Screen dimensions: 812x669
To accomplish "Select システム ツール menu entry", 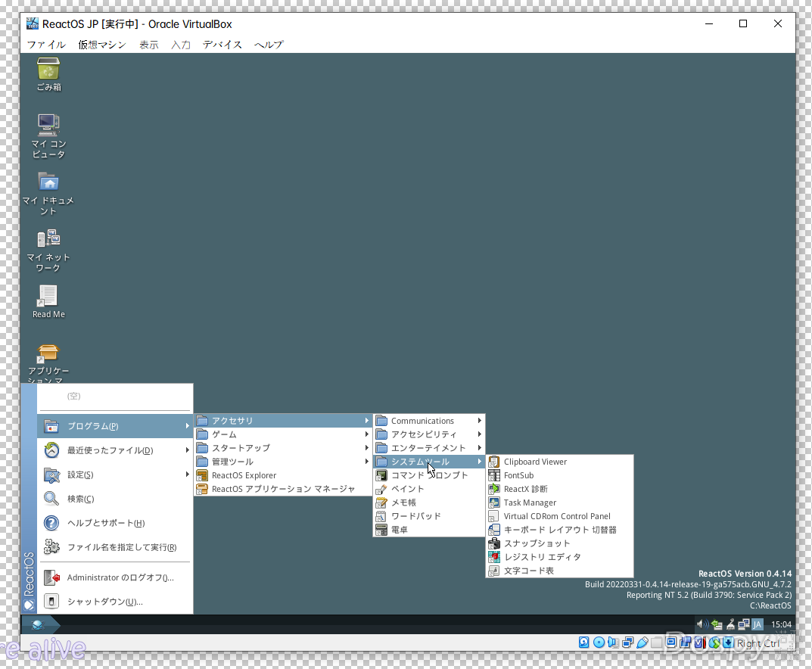I will 429,462.
